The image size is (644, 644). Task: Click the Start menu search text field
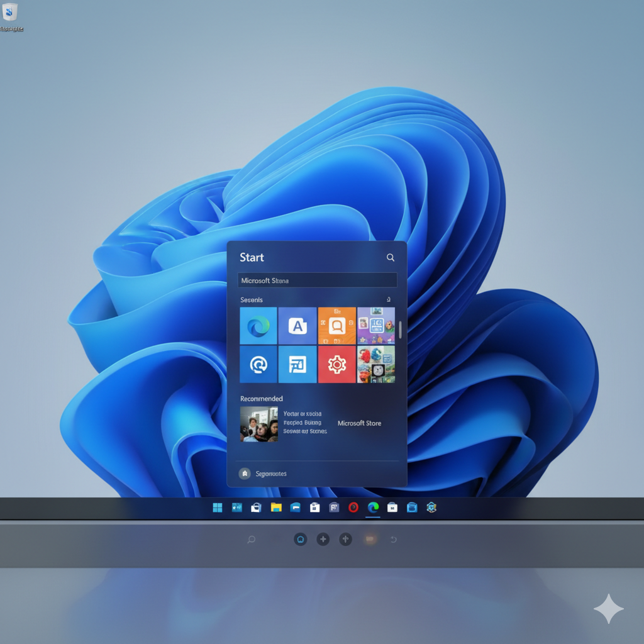pyautogui.click(x=317, y=280)
